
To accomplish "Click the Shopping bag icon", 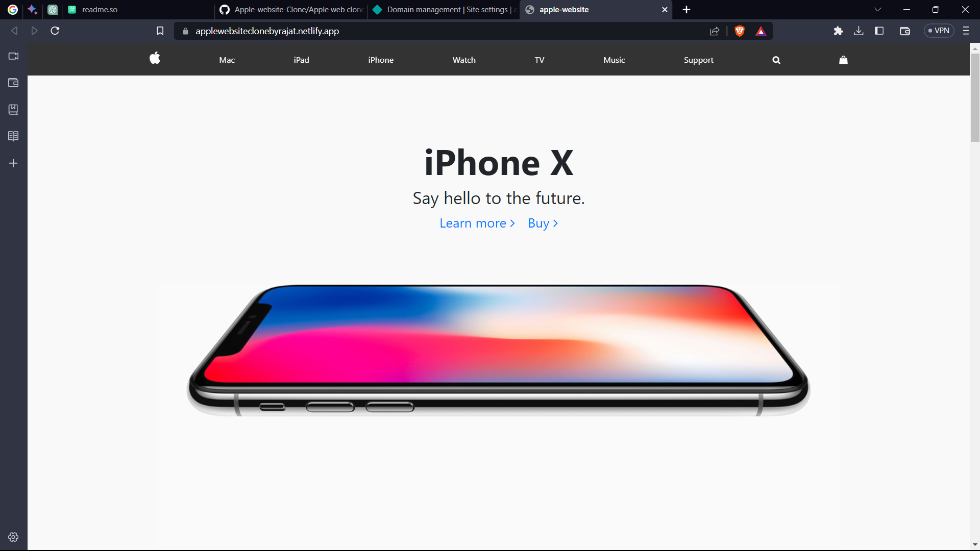I will point(843,60).
